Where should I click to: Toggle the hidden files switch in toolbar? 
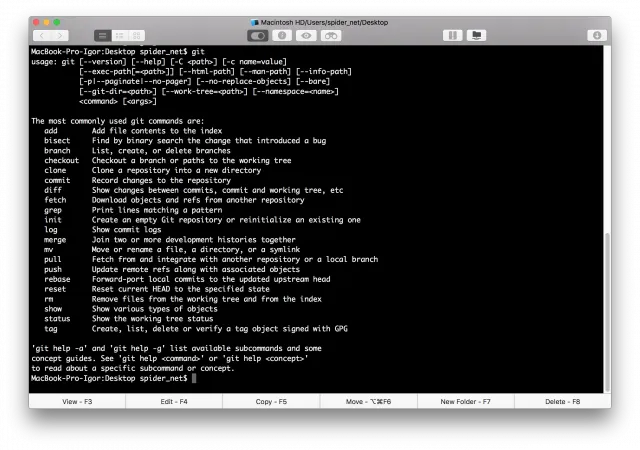pyautogui.click(x=258, y=36)
